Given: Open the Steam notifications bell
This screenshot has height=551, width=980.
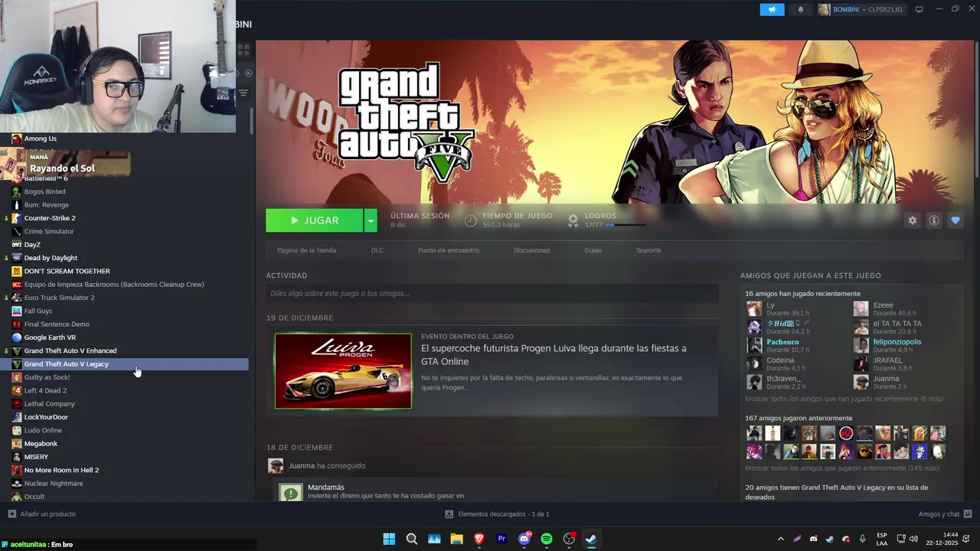Looking at the screenshot, I should (x=801, y=9).
